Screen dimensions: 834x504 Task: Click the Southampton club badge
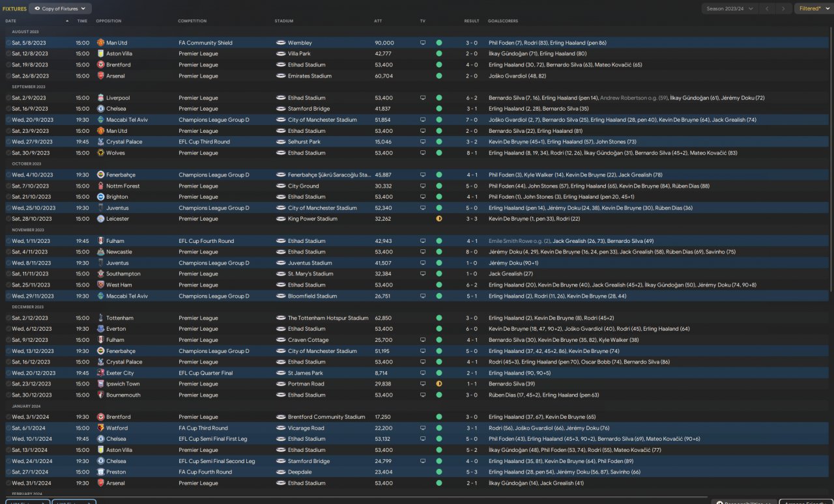tap(100, 274)
